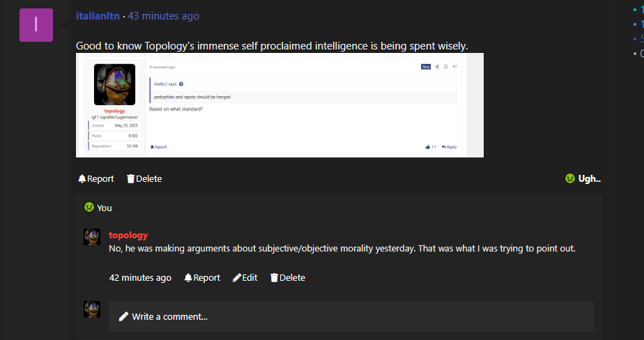644x340 pixels.
Task: Open topology's username link in comment
Action: [128, 235]
